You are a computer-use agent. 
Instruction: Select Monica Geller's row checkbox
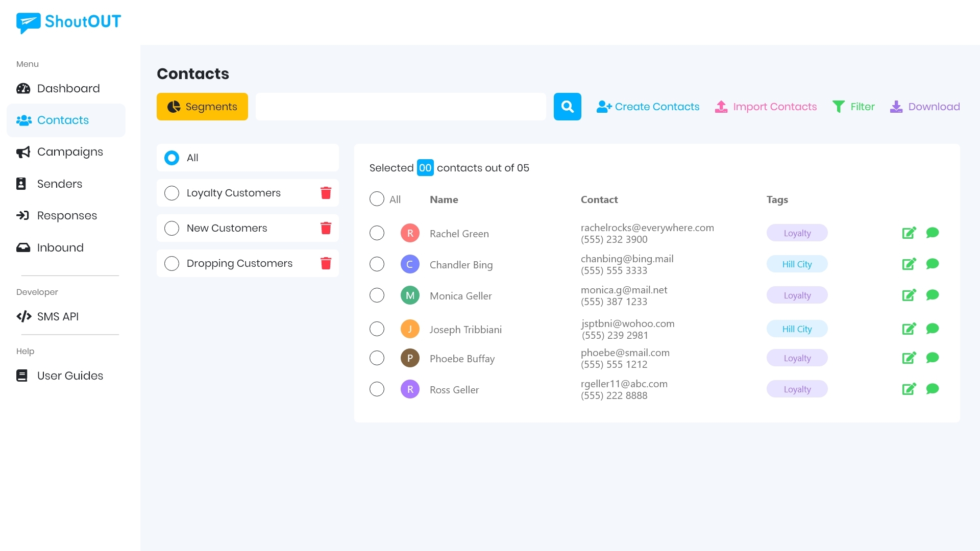(x=377, y=295)
